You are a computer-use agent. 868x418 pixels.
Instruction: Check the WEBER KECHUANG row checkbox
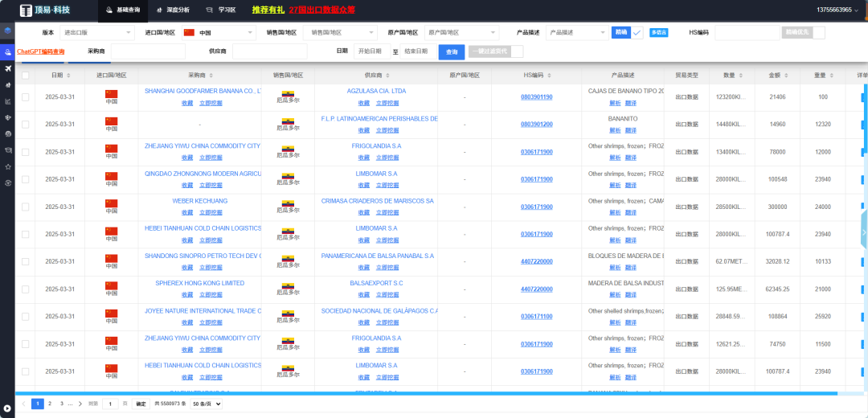coord(26,207)
